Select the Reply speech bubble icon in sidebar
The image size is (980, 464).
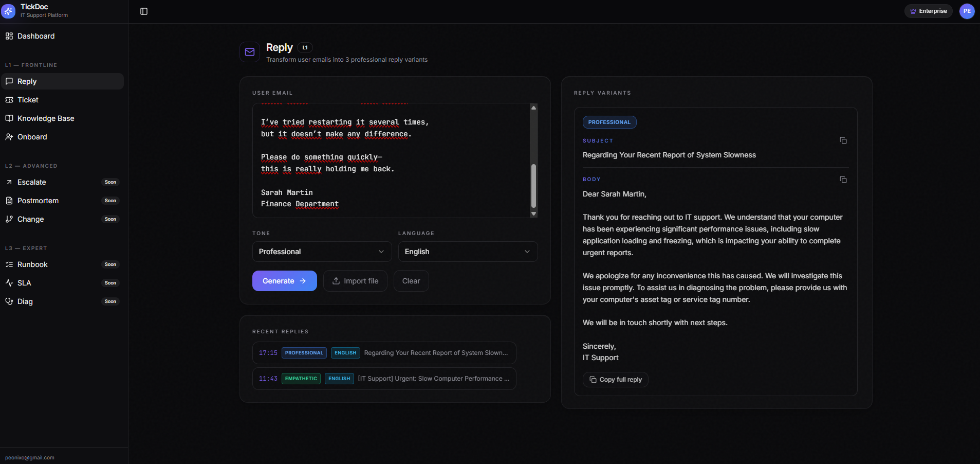pyautogui.click(x=9, y=81)
